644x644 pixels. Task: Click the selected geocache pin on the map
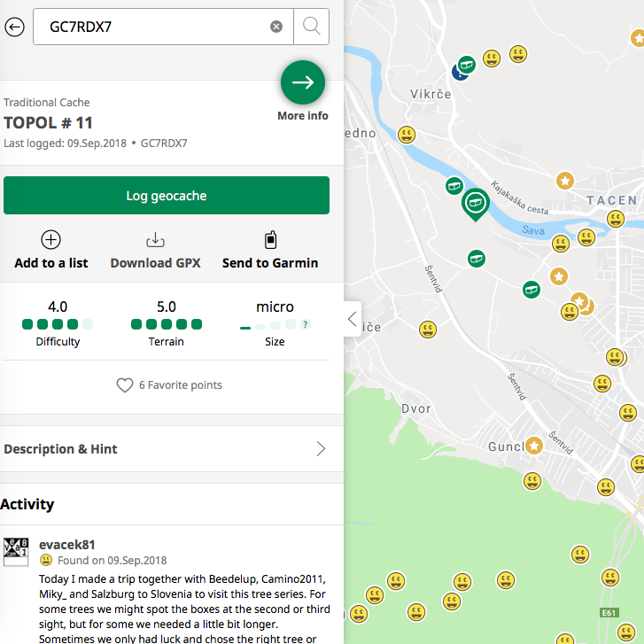(x=475, y=204)
